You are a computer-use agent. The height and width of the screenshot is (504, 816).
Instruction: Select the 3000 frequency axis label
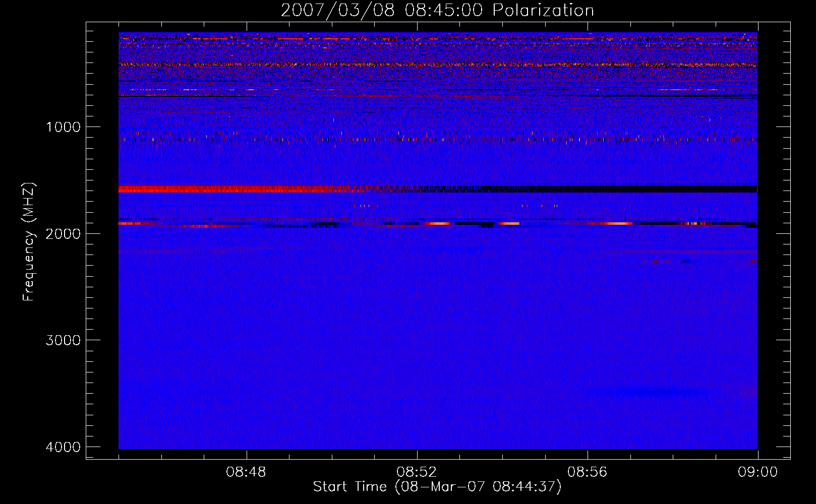pos(63,340)
